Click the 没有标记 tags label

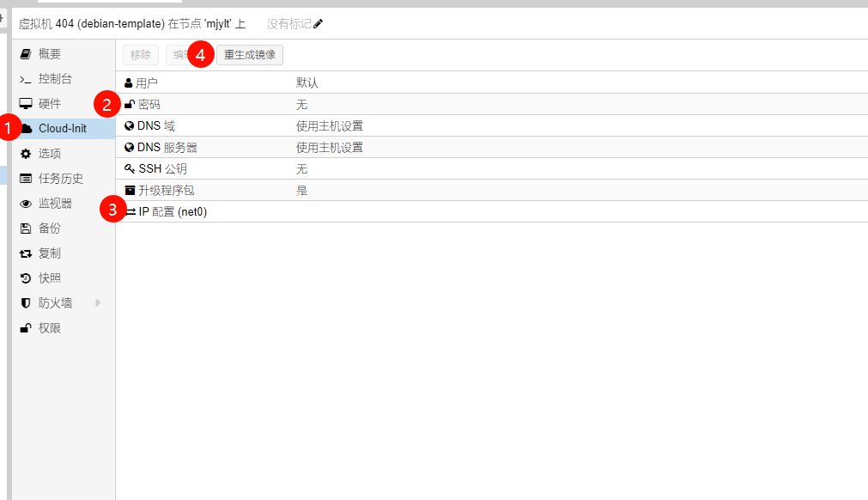click(289, 24)
